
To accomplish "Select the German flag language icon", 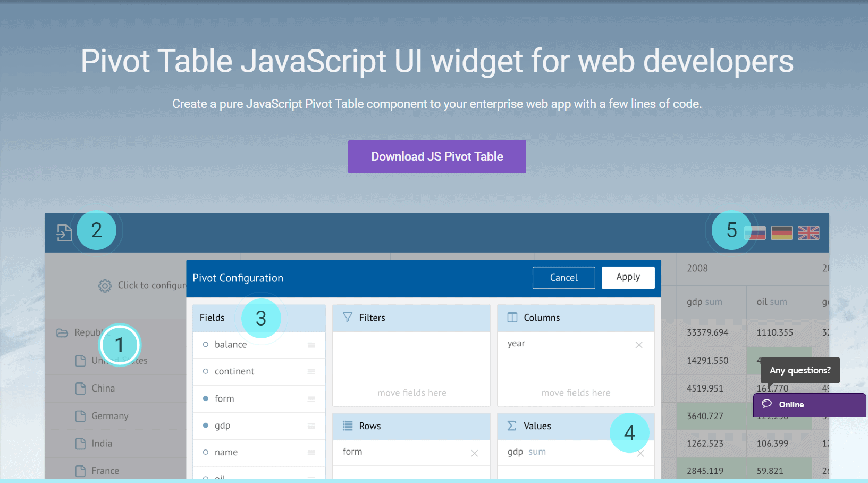I will tap(781, 233).
